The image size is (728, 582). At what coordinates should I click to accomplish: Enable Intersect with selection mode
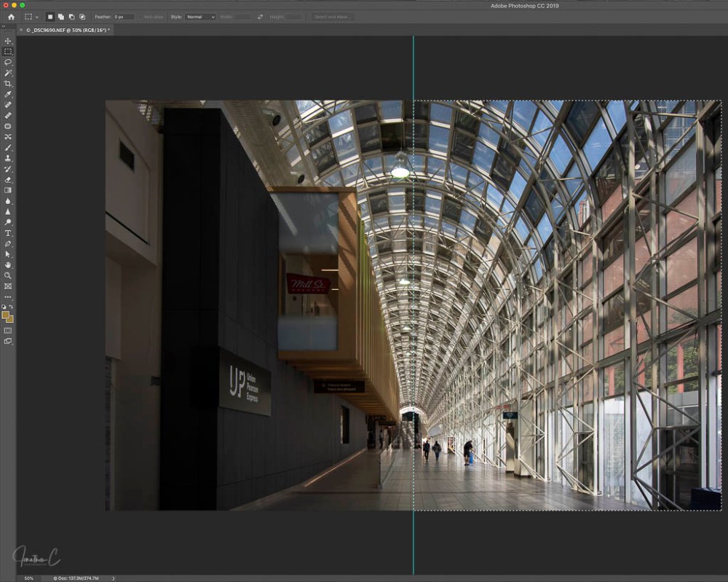[82, 17]
